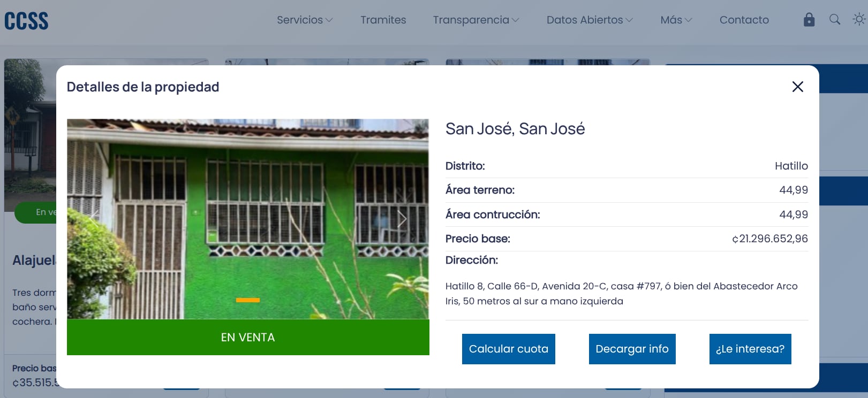The image size is (868, 398).
Task: Click the green house property photo
Action: pyautogui.click(x=248, y=219)
